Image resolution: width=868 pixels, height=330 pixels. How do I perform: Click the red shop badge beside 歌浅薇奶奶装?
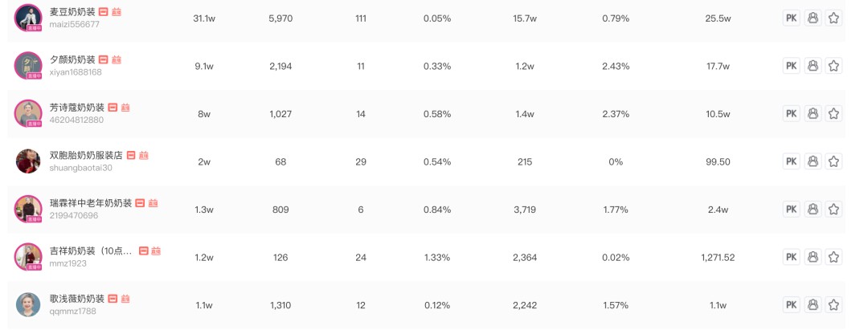(113, 299)
